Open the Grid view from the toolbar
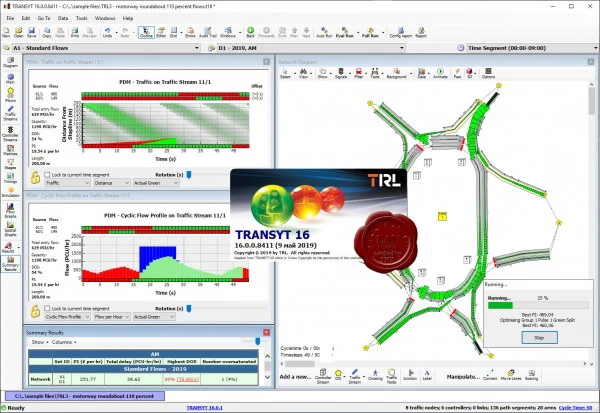The image size is (600, 413). (x=173, y=32)
